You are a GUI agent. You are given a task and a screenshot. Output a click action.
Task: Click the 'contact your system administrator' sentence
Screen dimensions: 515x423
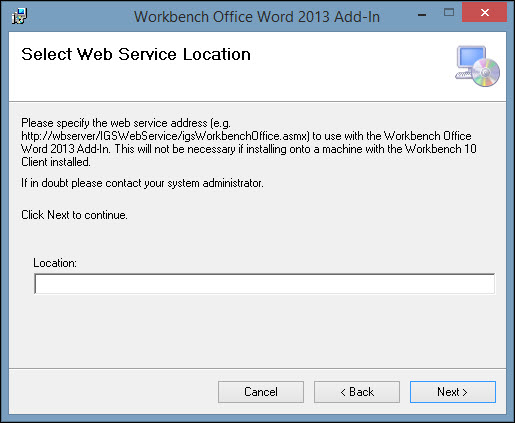[x=142, y=183]
